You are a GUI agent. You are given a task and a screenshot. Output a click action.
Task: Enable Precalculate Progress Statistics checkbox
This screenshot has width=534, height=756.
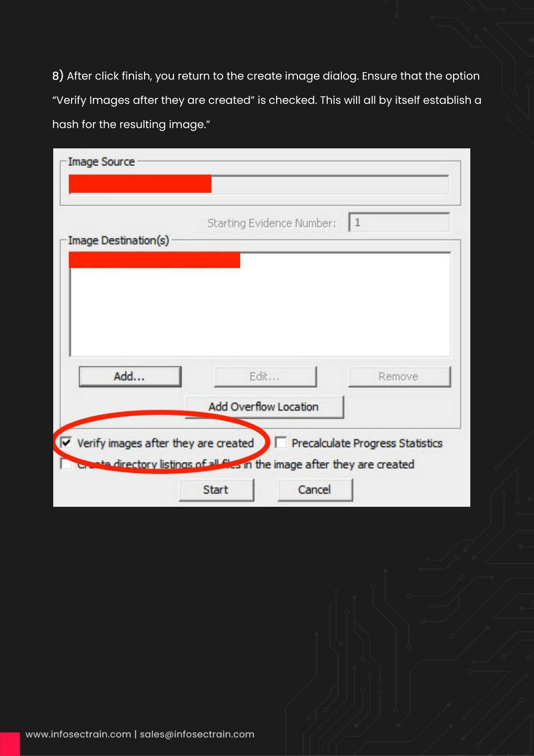coord(281,443)
